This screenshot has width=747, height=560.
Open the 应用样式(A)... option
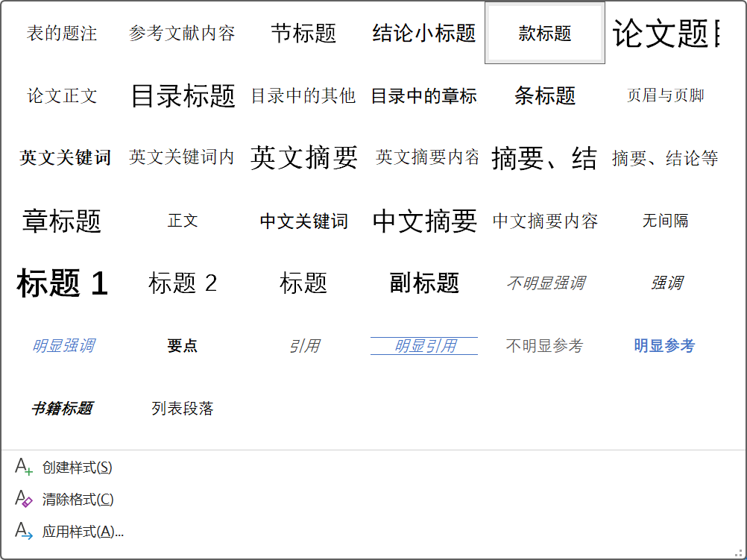(83, 532)
